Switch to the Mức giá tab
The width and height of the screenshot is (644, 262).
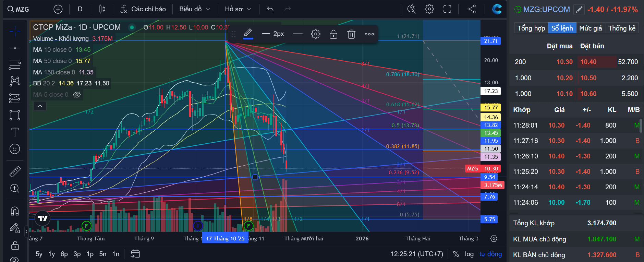(591, 28)
